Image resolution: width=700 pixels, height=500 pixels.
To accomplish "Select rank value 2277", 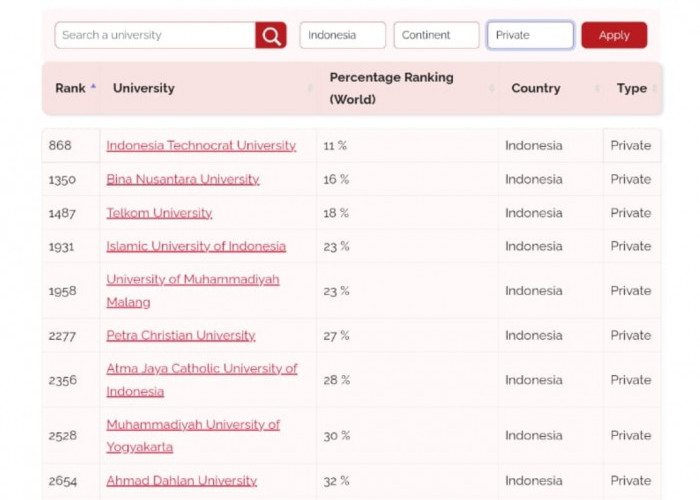I will 62,336.
